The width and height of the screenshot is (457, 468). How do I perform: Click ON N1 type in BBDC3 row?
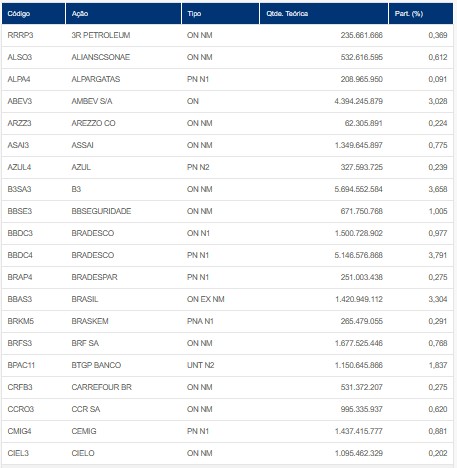click(198, 233)
